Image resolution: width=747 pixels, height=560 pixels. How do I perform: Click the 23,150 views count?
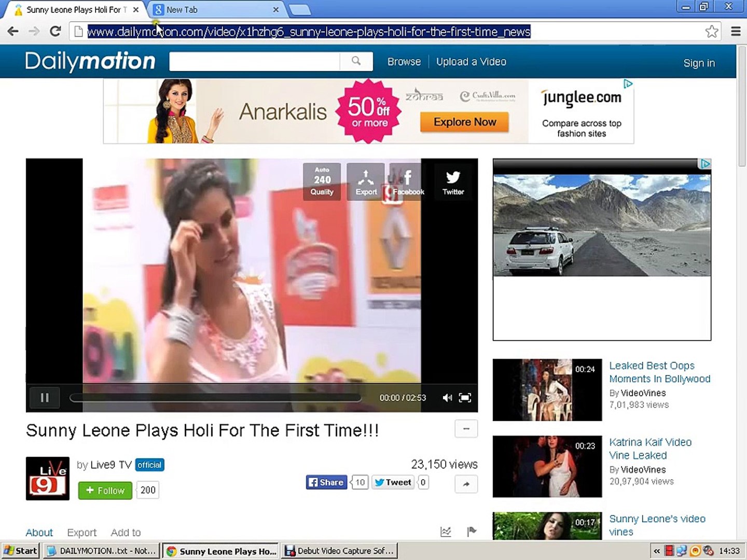tap(444, 464)
